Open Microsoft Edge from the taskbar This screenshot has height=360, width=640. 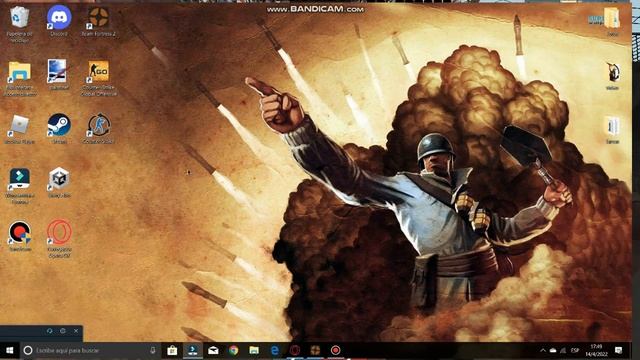click(275, 350)
